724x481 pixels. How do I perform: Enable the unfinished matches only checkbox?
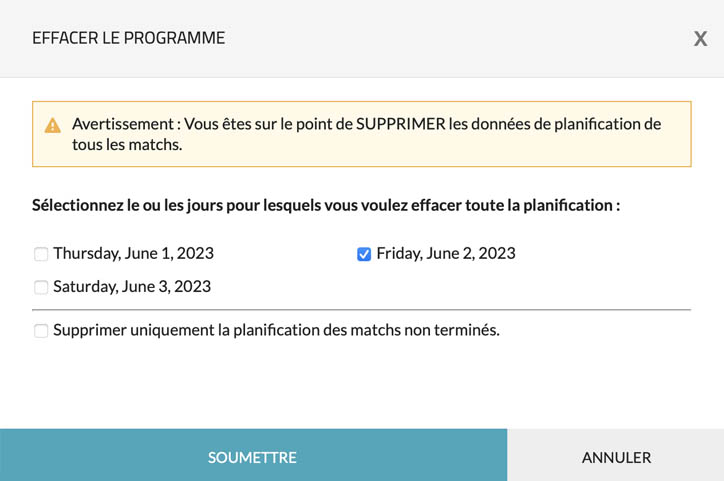pyautogui.click(x=41, y=331)
